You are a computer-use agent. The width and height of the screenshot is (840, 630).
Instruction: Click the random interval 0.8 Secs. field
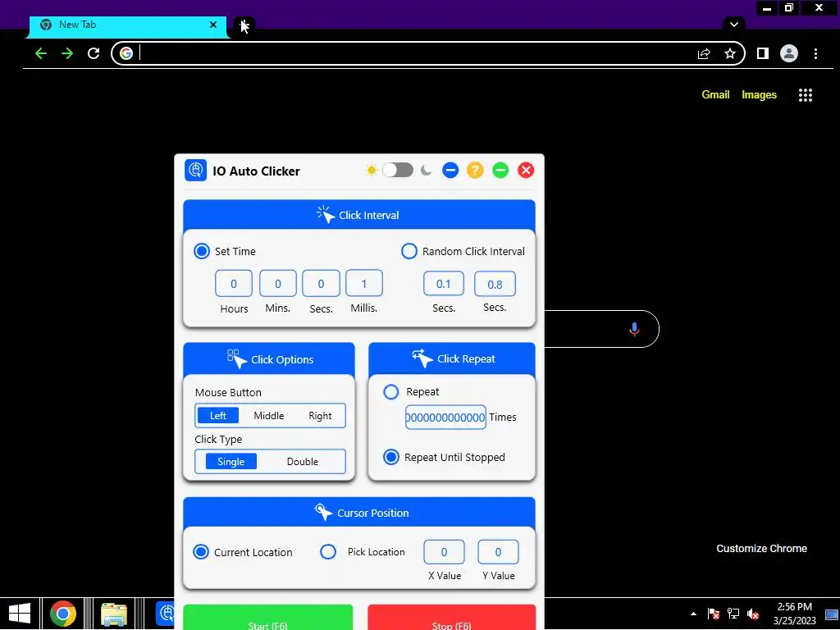495,284
